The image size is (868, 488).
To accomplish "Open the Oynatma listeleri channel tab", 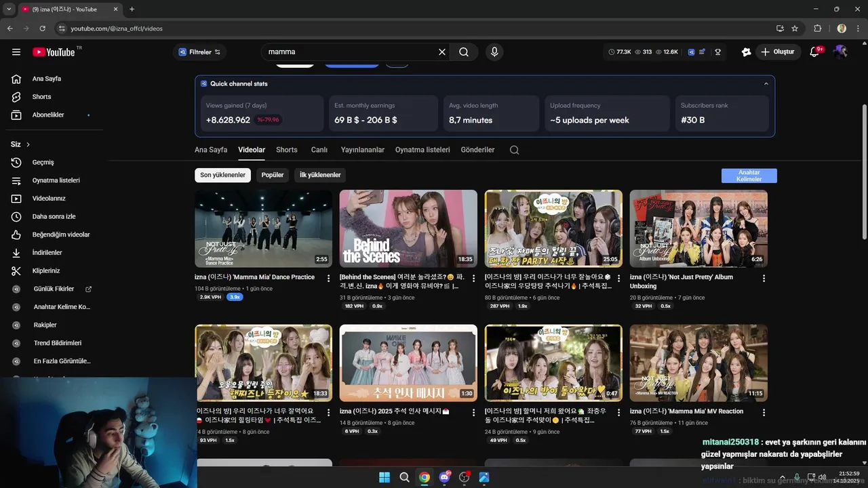I will coord(422,150).
